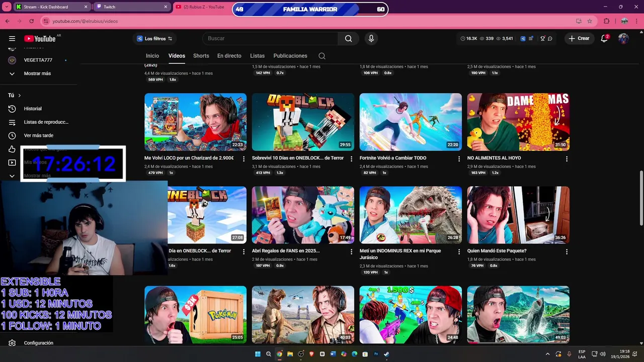Open the Charizard 22:23 video thumbnail
This screenshot has width=644, height=362.
[x=196, y=122]
